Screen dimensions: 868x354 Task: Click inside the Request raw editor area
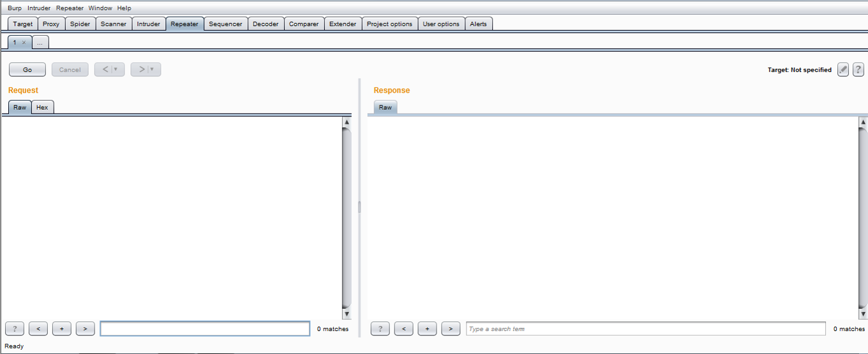(172, 218)
